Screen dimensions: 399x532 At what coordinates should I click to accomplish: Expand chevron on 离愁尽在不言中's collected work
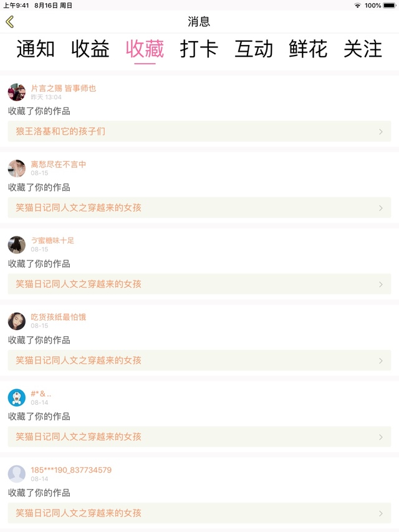pos(381,208)
